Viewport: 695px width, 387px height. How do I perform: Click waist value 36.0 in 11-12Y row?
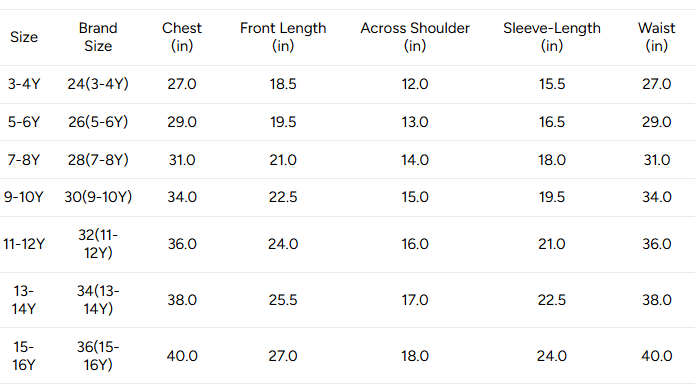(x=656, y=244)
